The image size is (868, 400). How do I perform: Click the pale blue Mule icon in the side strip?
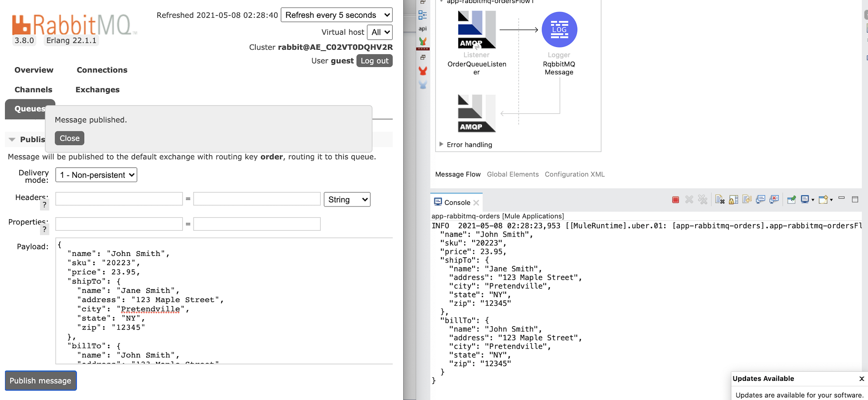423,85
